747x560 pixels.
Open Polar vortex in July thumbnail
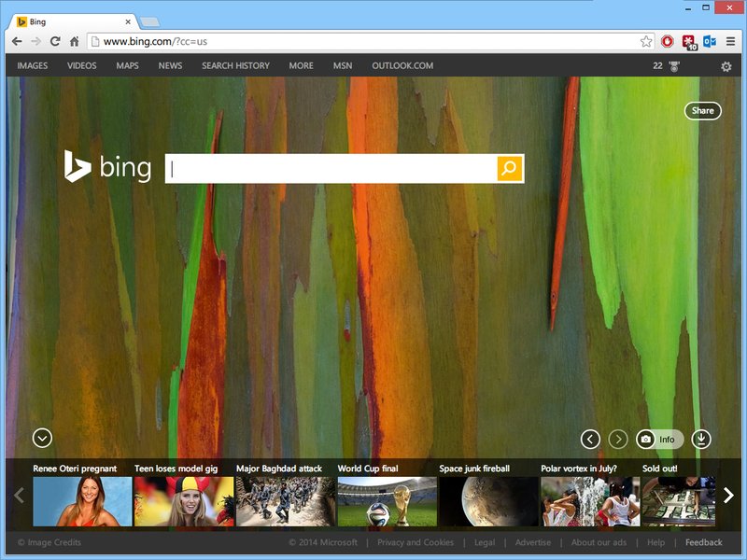point(590,501)
